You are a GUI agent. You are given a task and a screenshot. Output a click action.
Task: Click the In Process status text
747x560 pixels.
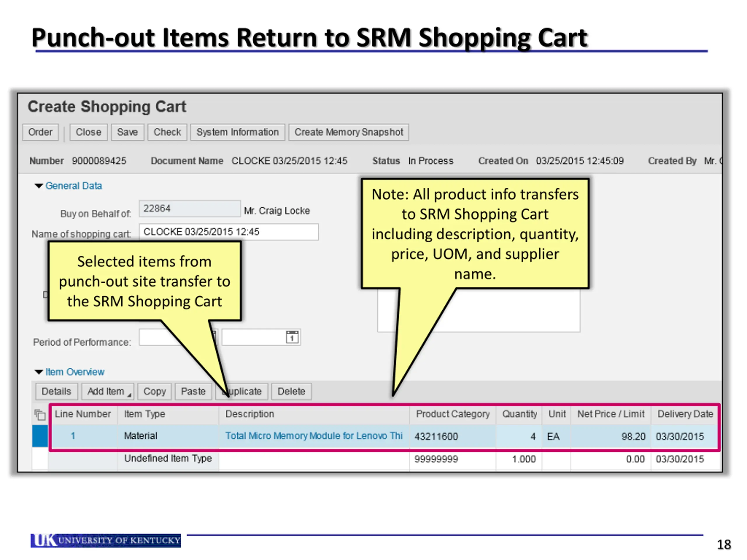click(431, 161)
